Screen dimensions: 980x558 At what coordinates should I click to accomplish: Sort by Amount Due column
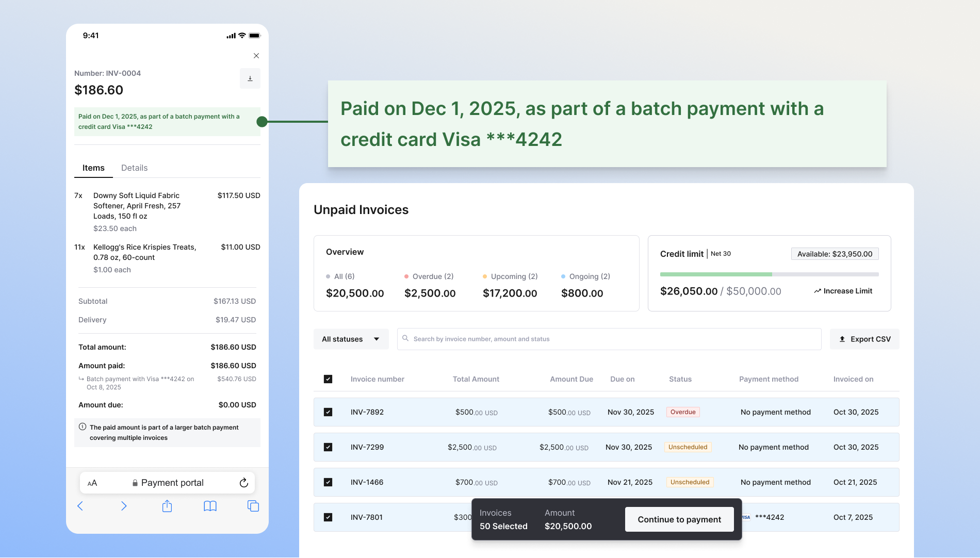(571, 379)
